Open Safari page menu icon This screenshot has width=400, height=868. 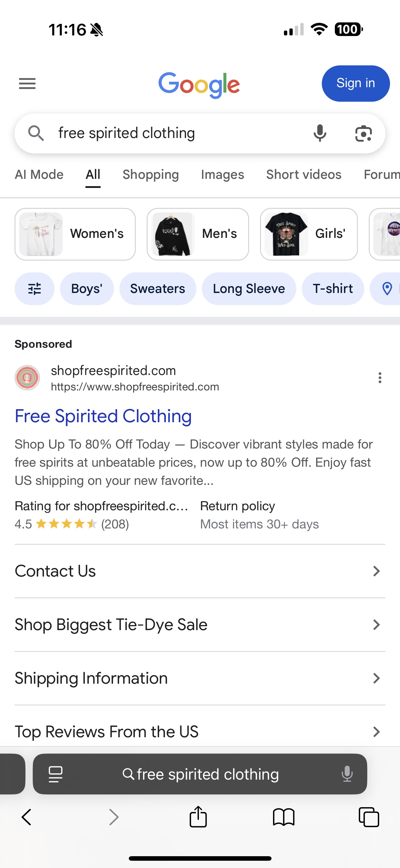pos(56,774)
